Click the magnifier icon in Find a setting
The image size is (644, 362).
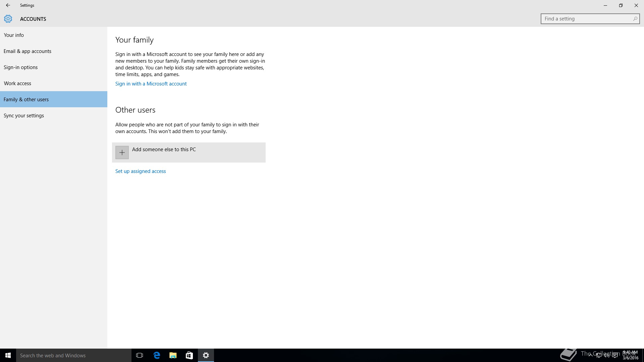tap(635, 19)
